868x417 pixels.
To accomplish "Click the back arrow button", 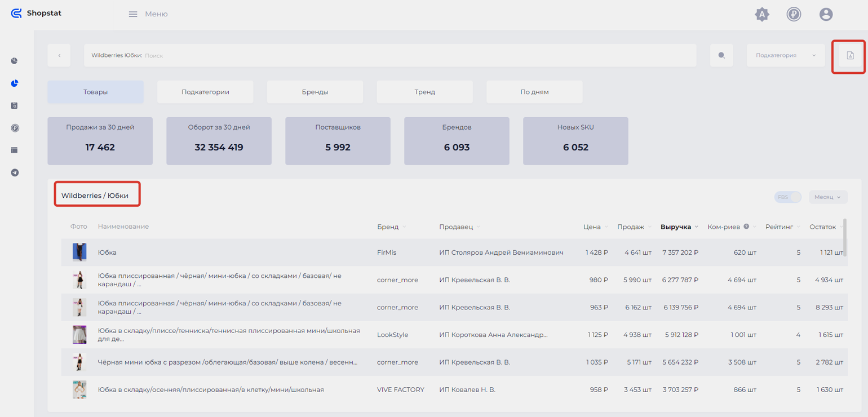I will point(59,55).
